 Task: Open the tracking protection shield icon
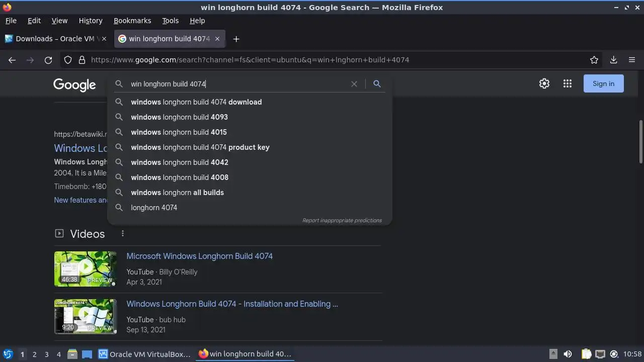coord(68,60)
